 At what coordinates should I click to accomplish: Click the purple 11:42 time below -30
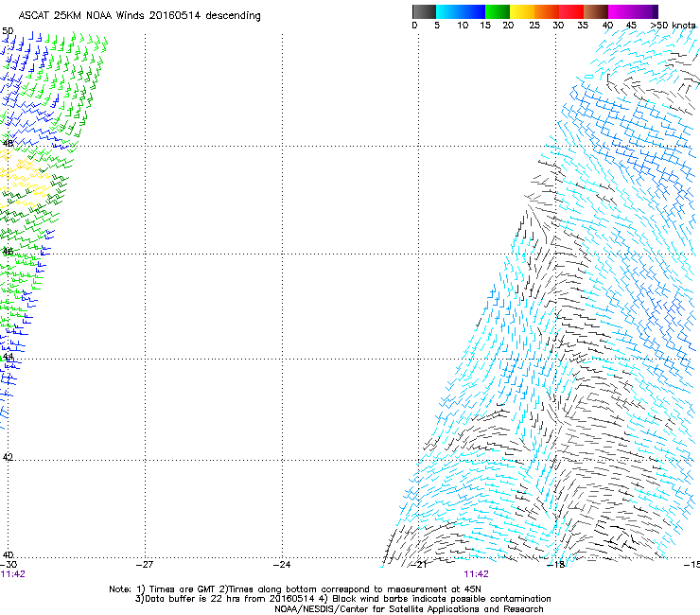click(12, 574)
